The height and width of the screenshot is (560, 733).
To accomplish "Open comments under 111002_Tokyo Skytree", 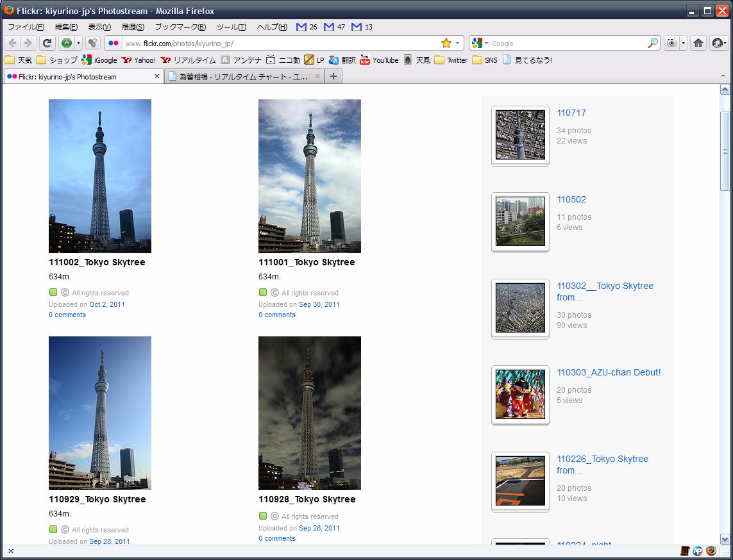I will click(x=67, y=315).
